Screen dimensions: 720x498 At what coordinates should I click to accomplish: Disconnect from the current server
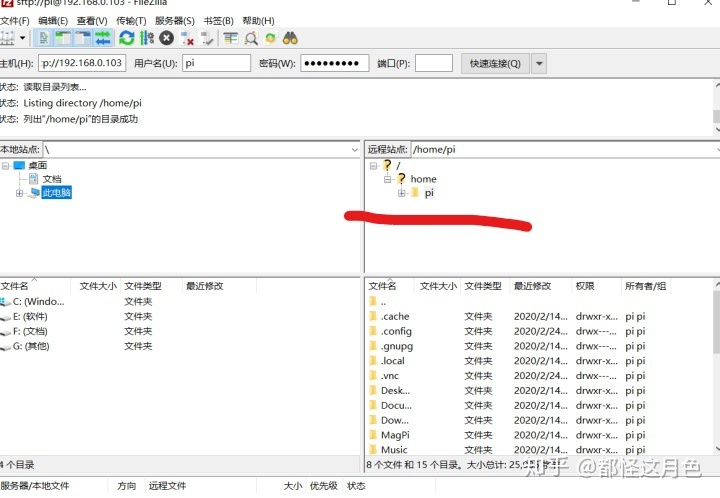pos(186,38)
